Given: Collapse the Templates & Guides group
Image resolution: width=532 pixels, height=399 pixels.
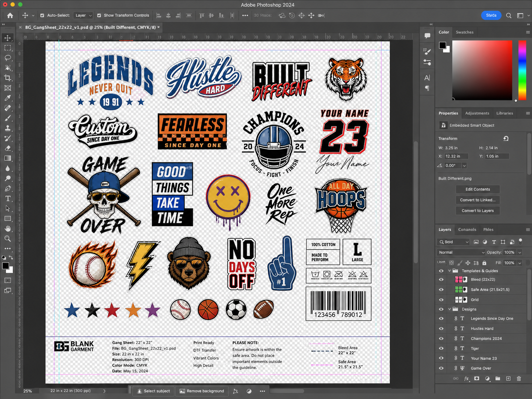Looking at the screenshot, I should click(449, 271).
